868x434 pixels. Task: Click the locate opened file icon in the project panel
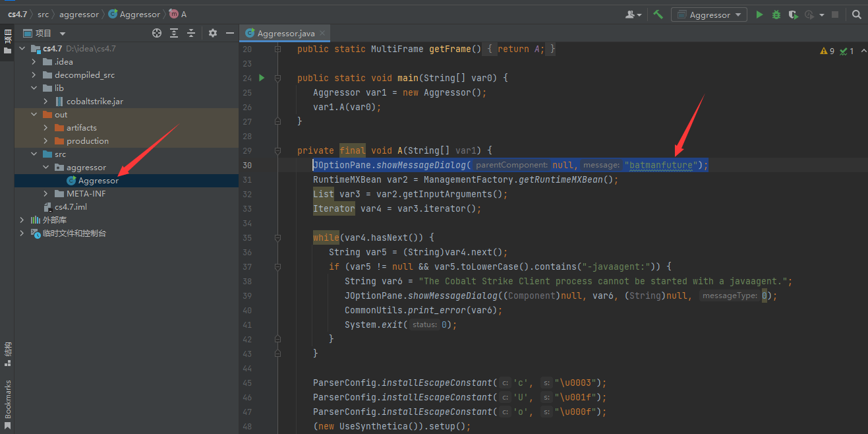coord(157,33)
